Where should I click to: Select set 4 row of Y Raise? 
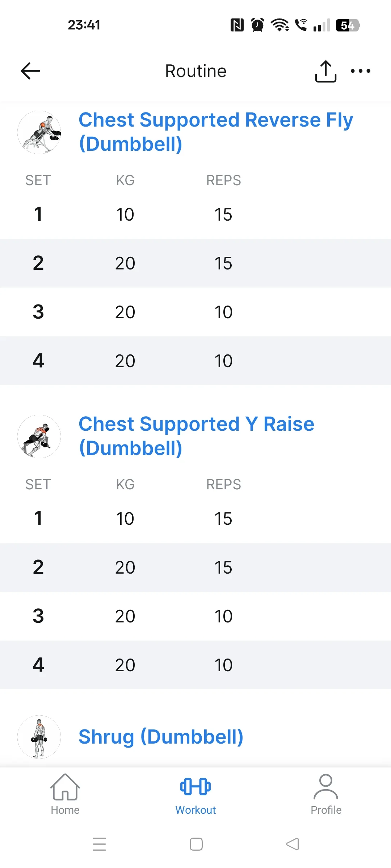[195, 665]
